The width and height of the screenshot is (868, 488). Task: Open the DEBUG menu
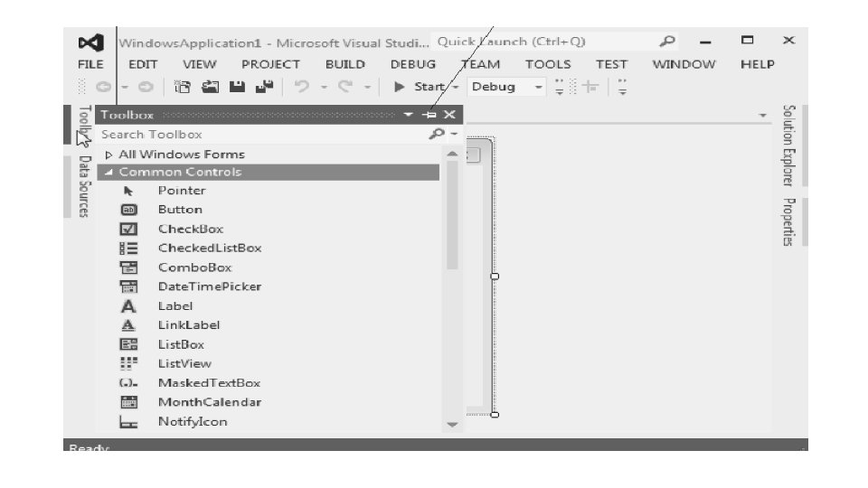coord(413,64)
